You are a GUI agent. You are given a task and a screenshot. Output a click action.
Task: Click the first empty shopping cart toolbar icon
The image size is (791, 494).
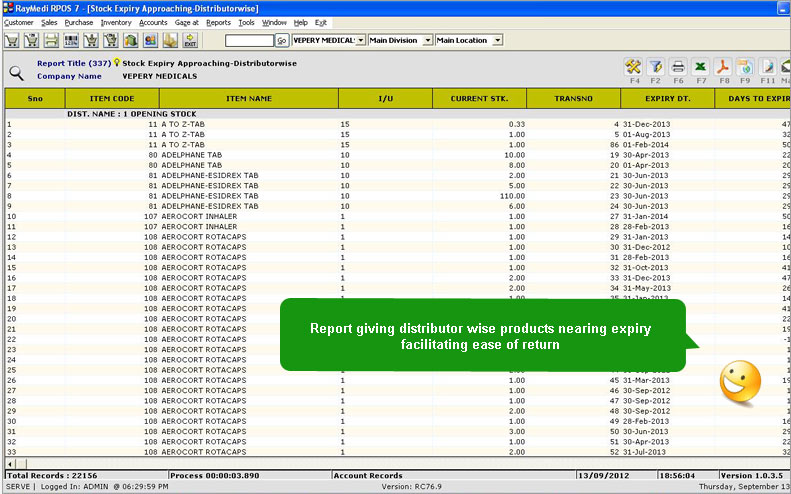12,40
